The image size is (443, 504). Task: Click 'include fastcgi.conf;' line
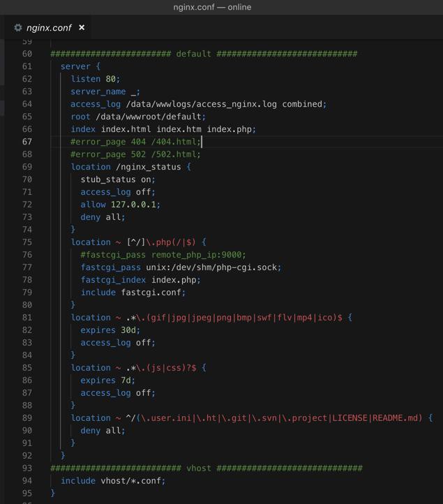point(133,292)
